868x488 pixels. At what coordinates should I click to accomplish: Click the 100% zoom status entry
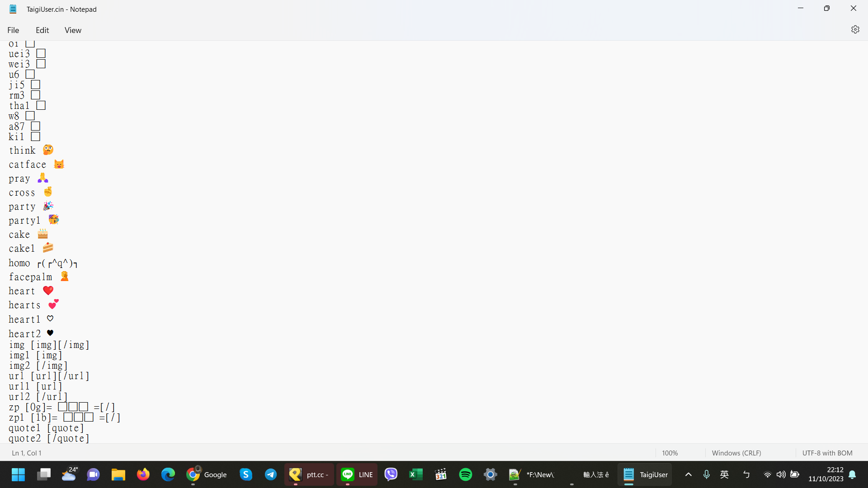670,453
